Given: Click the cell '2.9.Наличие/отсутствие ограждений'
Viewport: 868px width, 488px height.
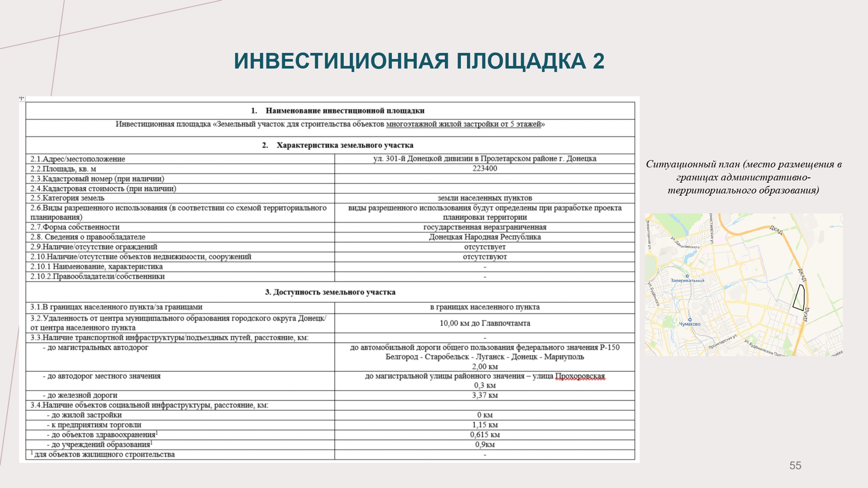Looking at the screenshot, I should pos(180,247).
